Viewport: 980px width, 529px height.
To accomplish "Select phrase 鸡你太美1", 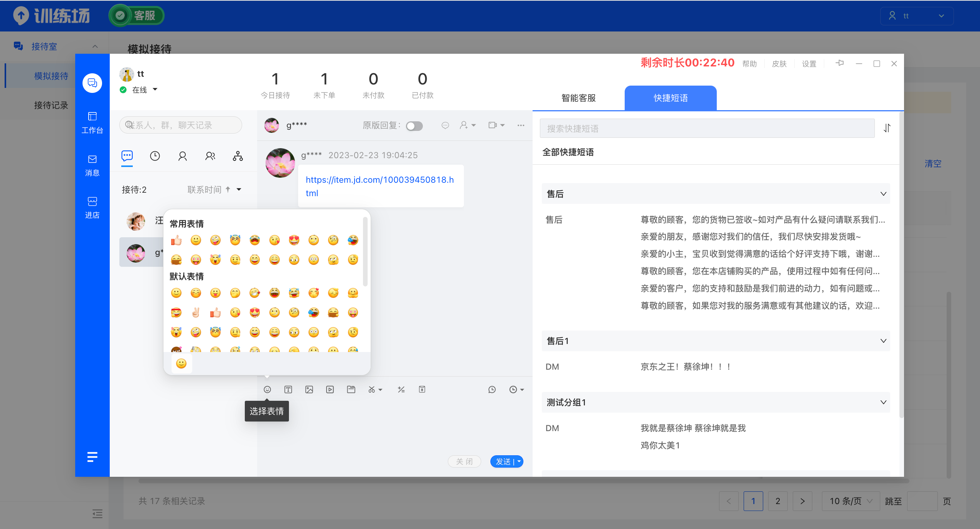I will click(x=660, y=445).
